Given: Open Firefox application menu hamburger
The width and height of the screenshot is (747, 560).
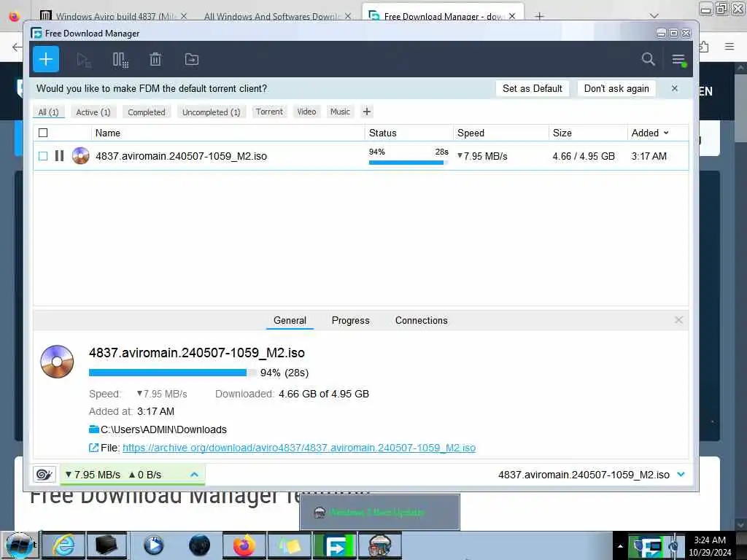Looking at the screenshot, I should [x=729, y=47].
